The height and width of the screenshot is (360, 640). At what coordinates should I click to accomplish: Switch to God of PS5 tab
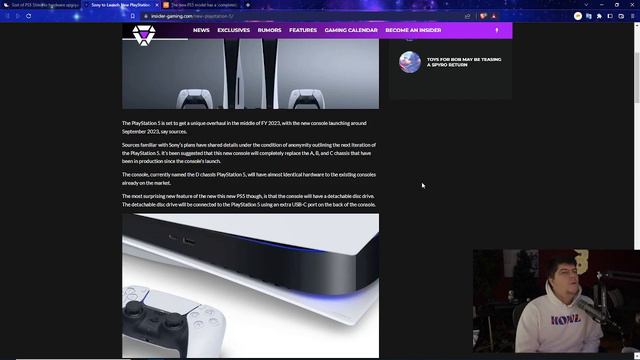(x=41, y=5)
